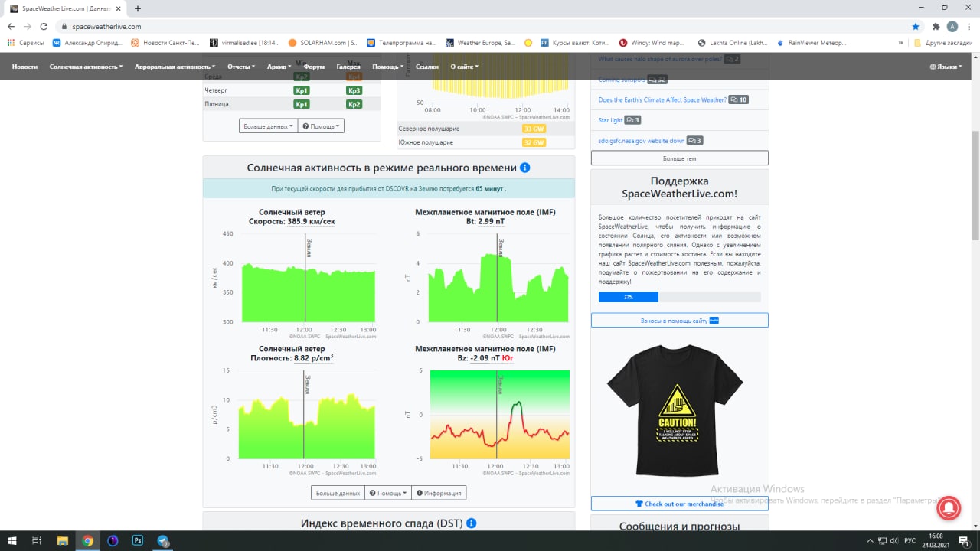
Task: Click the Больше тем button
Action: pyautogui.click(x=679, y=158)
